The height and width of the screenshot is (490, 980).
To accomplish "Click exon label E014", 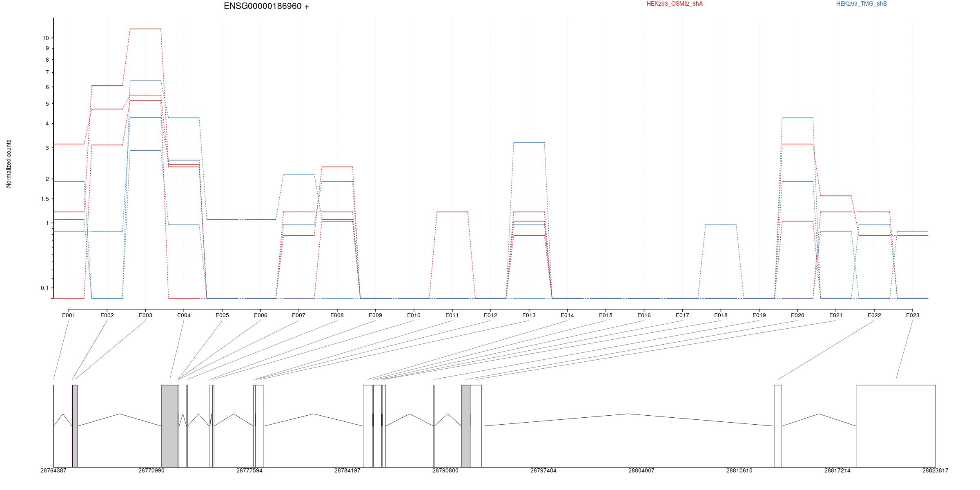I will (567, 315).
